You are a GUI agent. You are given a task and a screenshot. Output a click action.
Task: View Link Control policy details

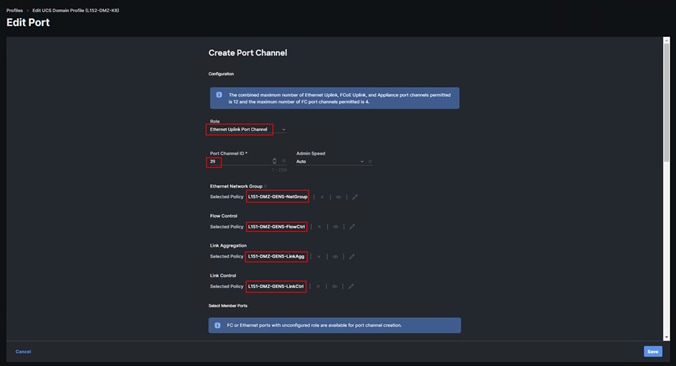tap(334, 286)
